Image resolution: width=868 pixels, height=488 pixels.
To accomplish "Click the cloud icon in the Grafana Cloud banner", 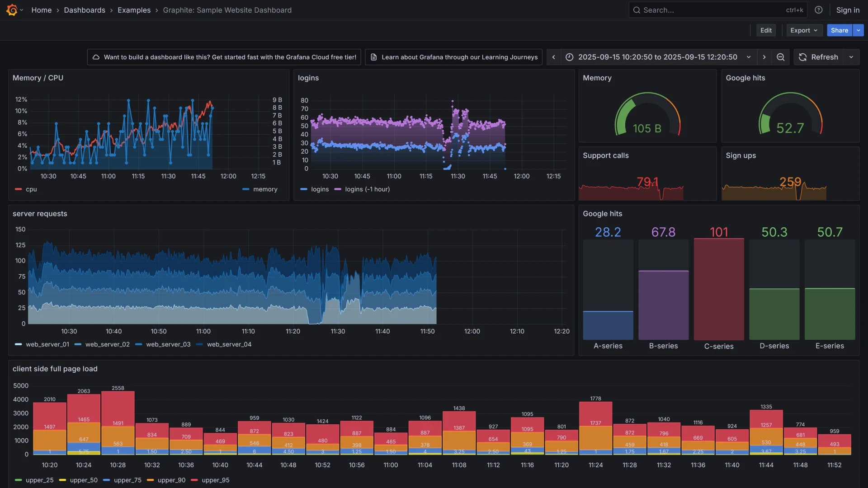I will click(x=96, y=57).
